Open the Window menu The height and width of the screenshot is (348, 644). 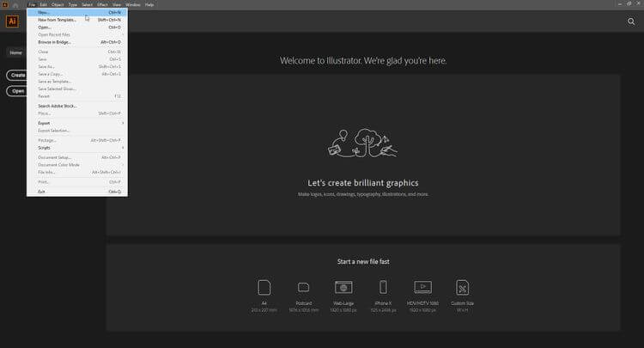pos(132,4)
